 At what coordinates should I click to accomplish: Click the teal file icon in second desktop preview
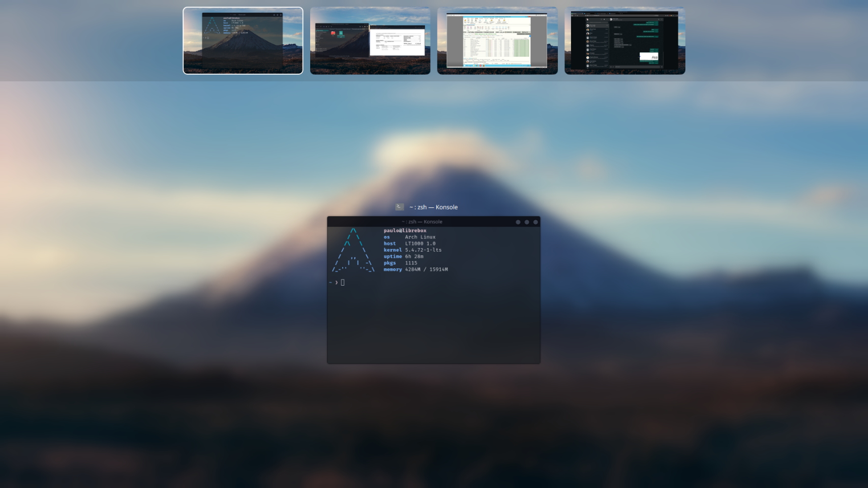point(341,33)
